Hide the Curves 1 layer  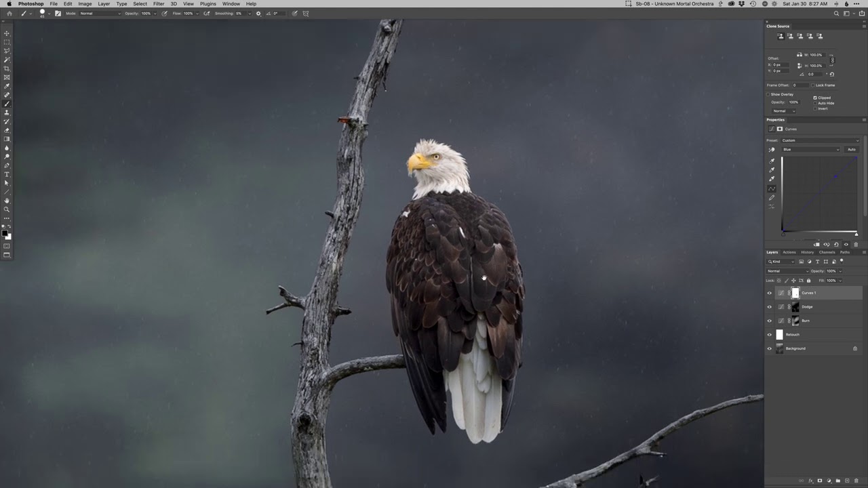pos(769,293)
